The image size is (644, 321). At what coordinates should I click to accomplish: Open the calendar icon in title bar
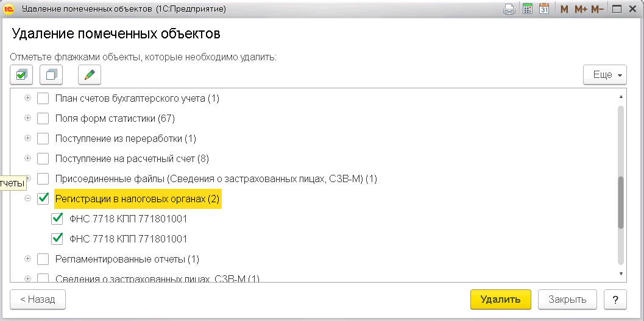click(x=544, y=9)
